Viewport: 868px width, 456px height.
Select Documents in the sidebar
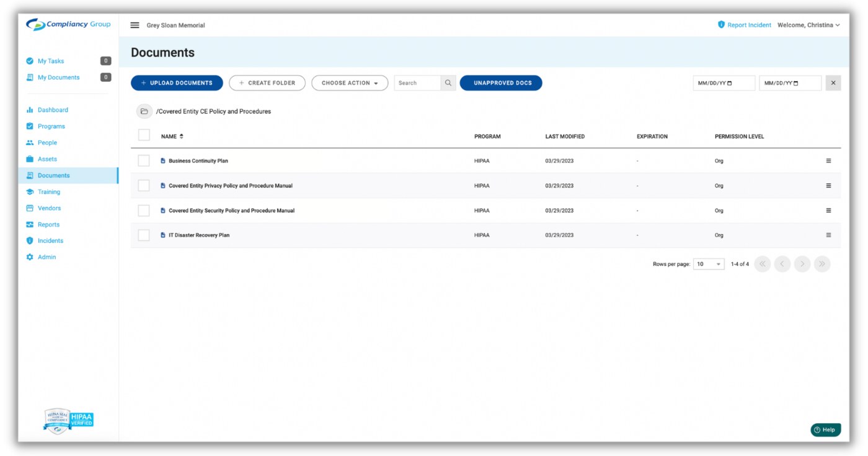pyautogui.click(x=68, y=175)
